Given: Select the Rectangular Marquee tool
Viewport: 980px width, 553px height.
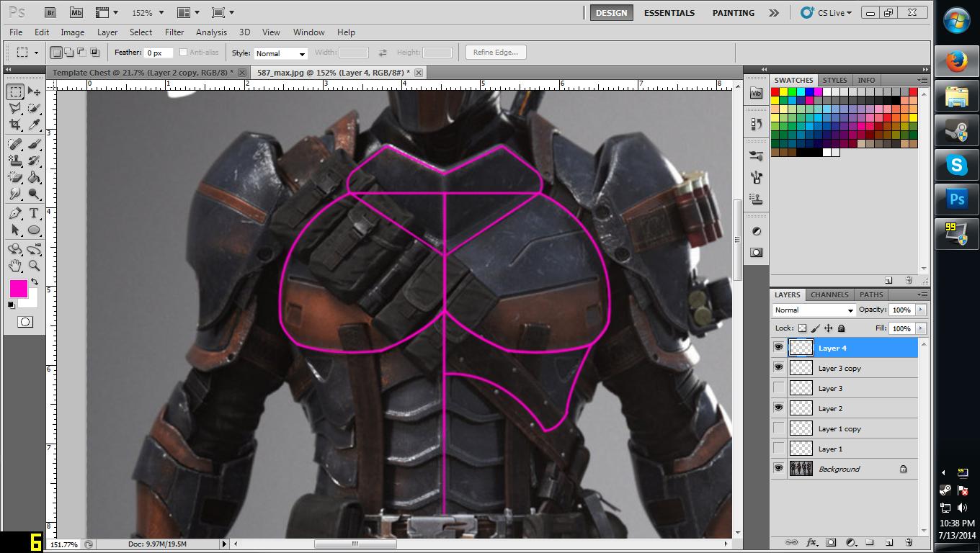Looking at the screenshot, I should (15, 92).
